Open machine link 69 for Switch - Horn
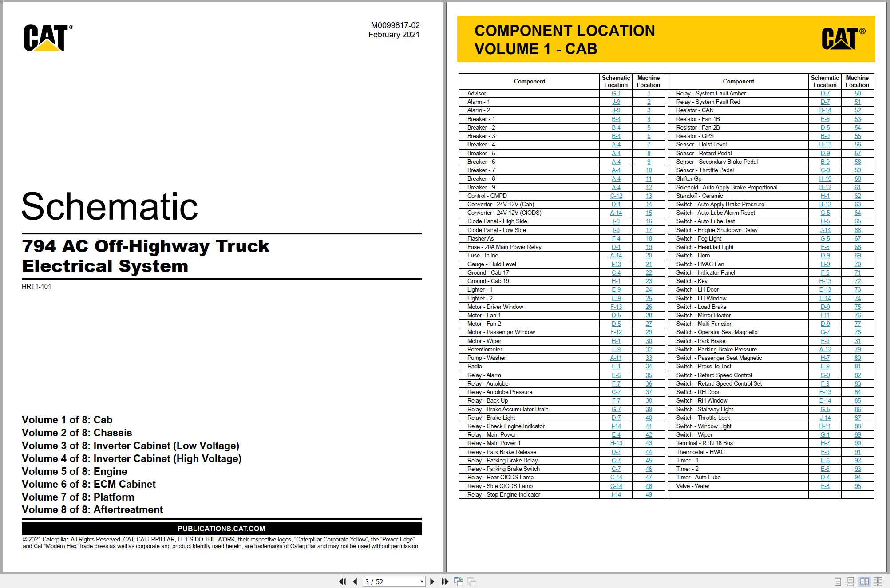The height and width of the screenshot is (588, 890). click(857, 255)
